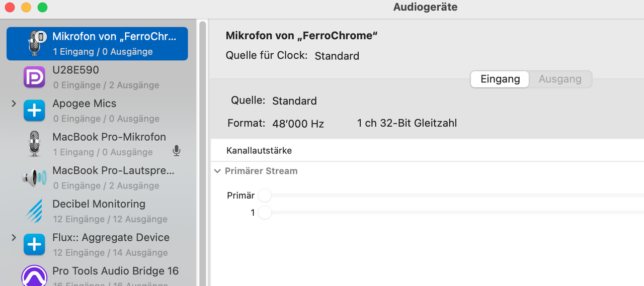Select the MacBook Pro-Lautsprecher speaker icon
The height and width of the screenshot is (286, 644).
(x=35, y=177)
